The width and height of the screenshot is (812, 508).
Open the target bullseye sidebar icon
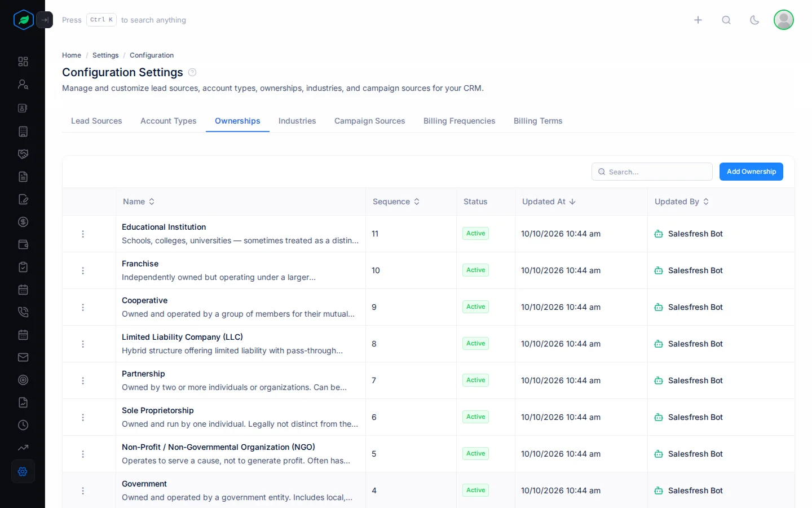pyautogui.click(x=23, y=380)
